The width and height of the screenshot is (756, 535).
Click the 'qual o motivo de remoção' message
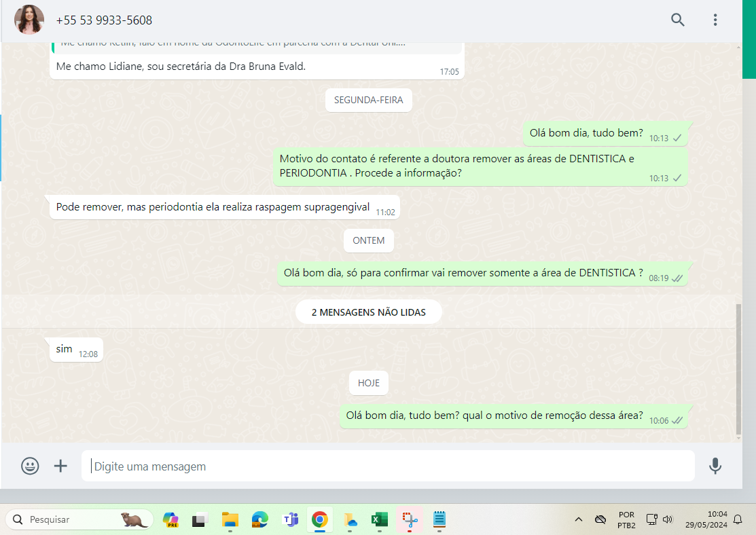click(514, 416)
